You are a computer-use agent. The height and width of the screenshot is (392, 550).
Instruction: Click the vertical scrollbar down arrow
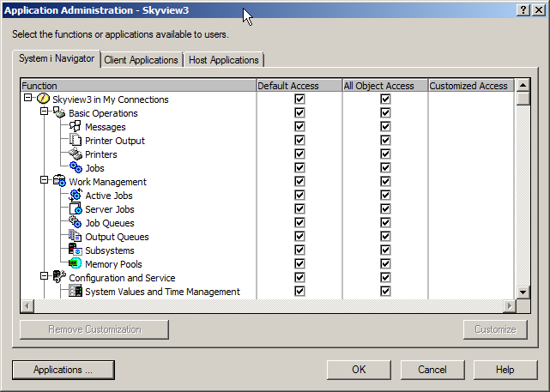(x=523, y=292)
